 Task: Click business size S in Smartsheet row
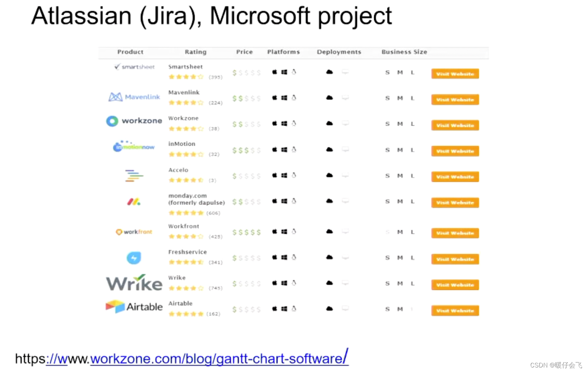pos(387,73)
